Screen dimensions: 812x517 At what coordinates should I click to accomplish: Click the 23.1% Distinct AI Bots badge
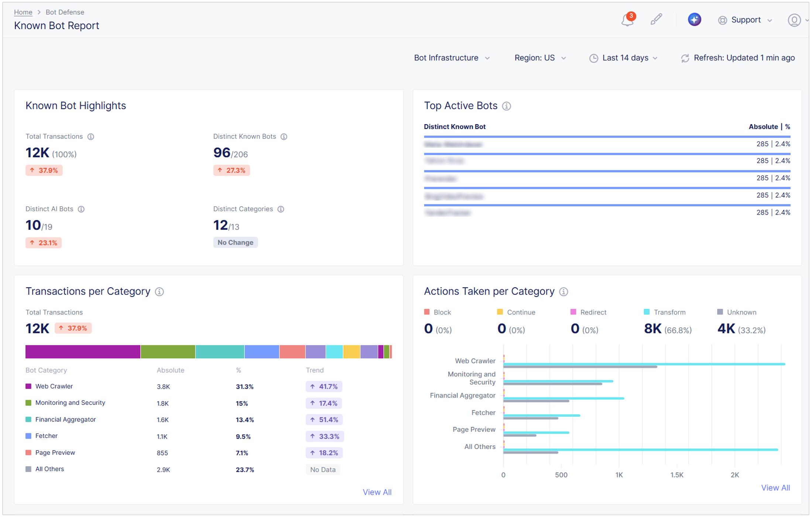pos(44,243)
